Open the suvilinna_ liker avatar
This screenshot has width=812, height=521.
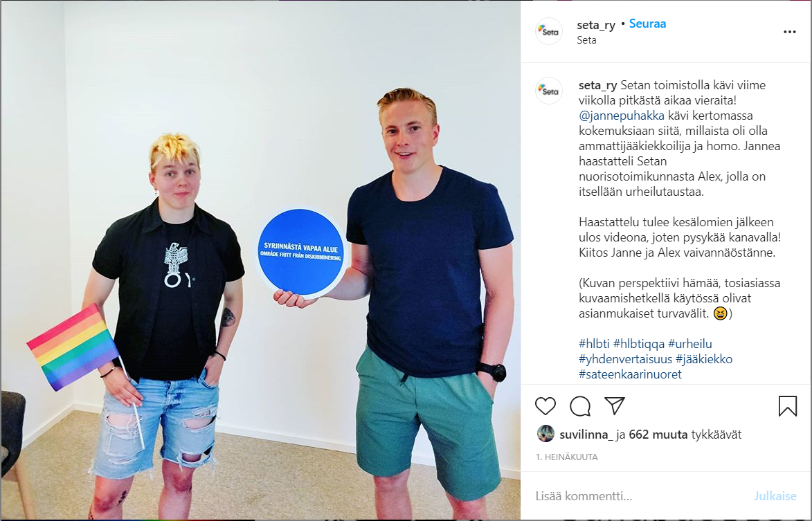(x=545, y=434)
